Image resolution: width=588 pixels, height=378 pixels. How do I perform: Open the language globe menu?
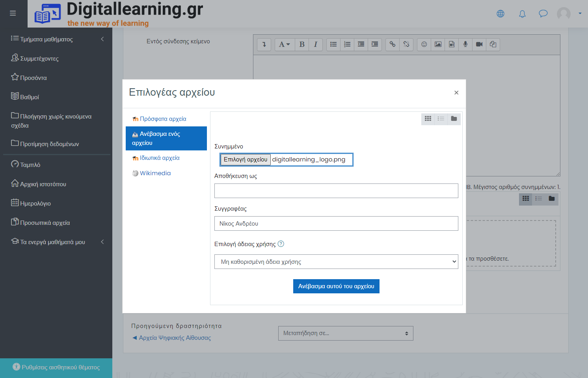[501, 14]
